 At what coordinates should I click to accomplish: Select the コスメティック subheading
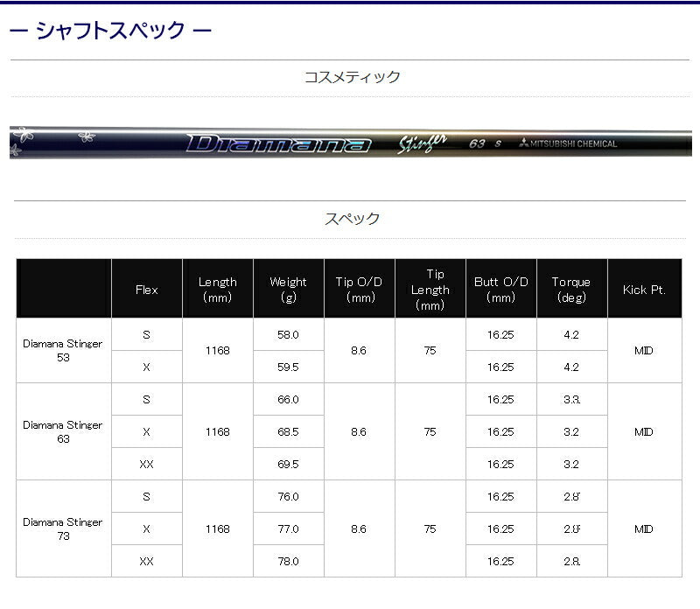pyautogui.click(x=352, y=77)
